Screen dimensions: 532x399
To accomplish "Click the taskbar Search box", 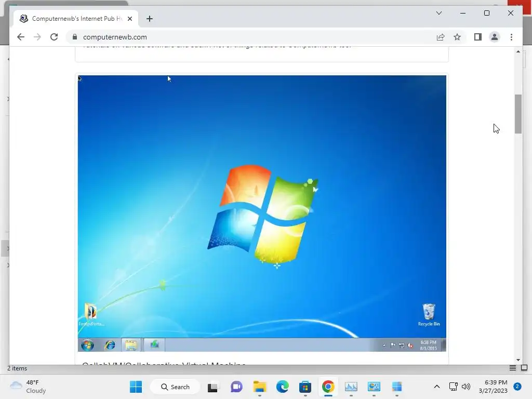I will 175,387.
